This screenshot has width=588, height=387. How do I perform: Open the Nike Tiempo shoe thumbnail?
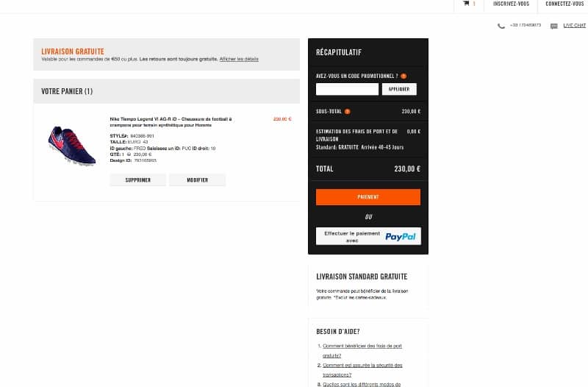click(x=71, y=146)
